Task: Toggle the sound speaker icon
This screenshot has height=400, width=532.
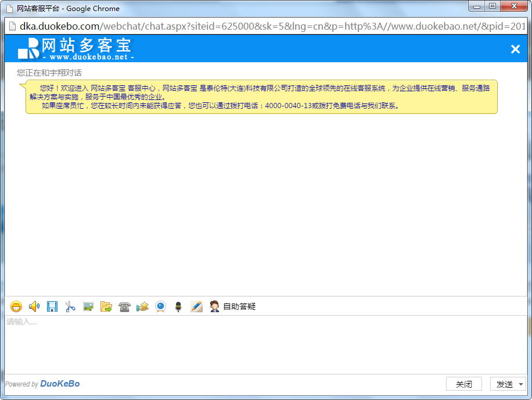Action: click(34, 306)
